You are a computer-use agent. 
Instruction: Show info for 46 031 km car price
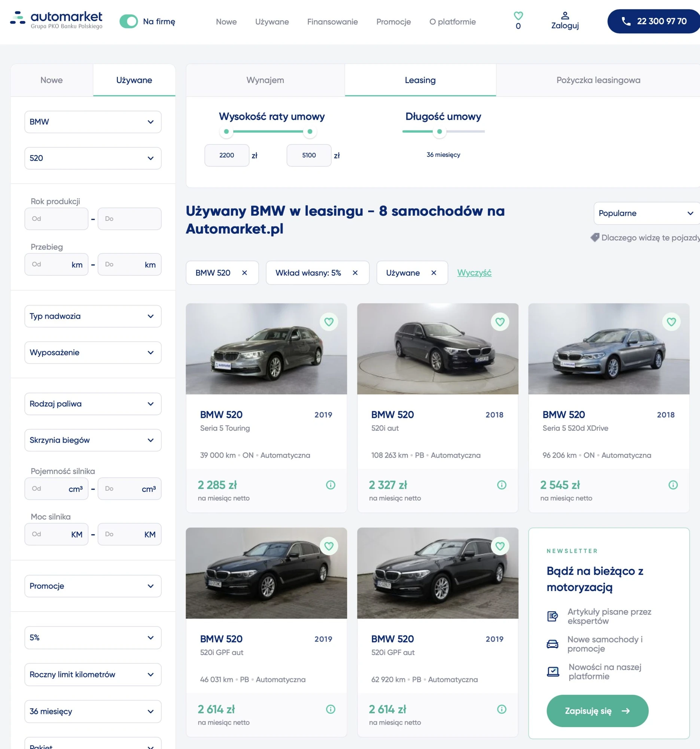[330, 709]
